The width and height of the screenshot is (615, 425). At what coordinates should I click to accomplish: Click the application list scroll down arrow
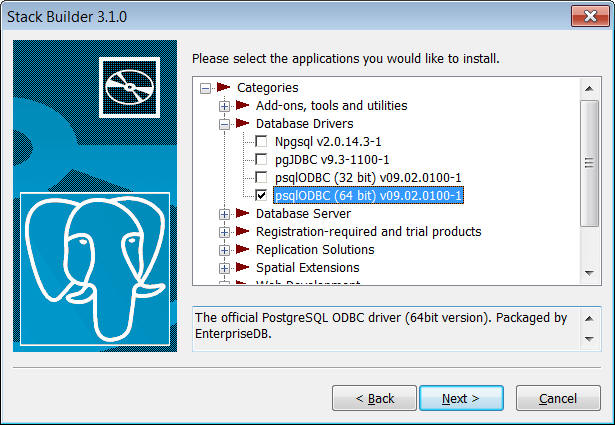tap(589, 273)
